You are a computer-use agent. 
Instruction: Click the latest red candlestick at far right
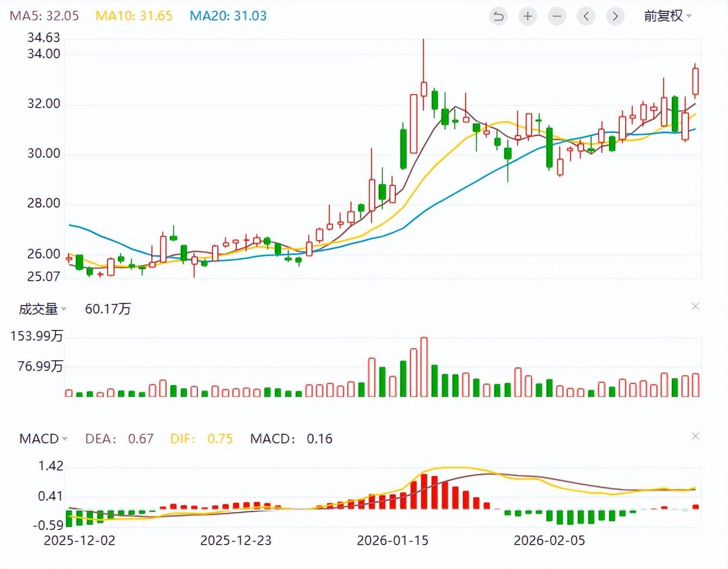pyautogui.click(x=696, y=81)
